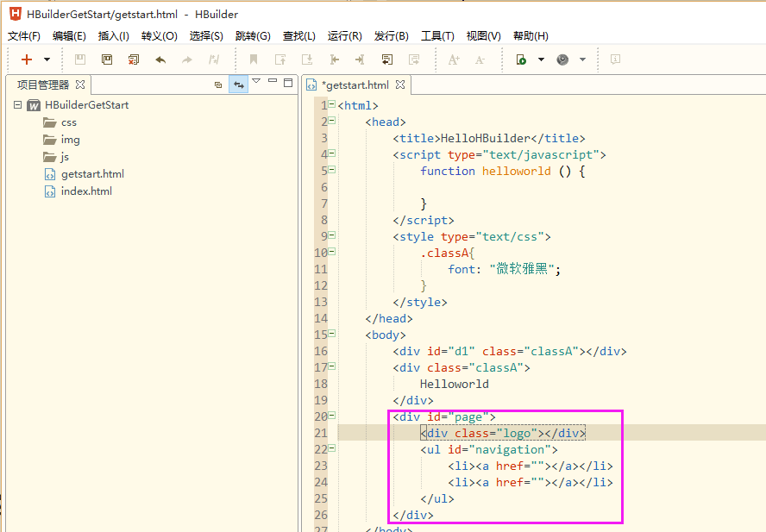Click the info speech bubble toolbar icon
This screenshot has width=766, height=532.
(616, 59)
